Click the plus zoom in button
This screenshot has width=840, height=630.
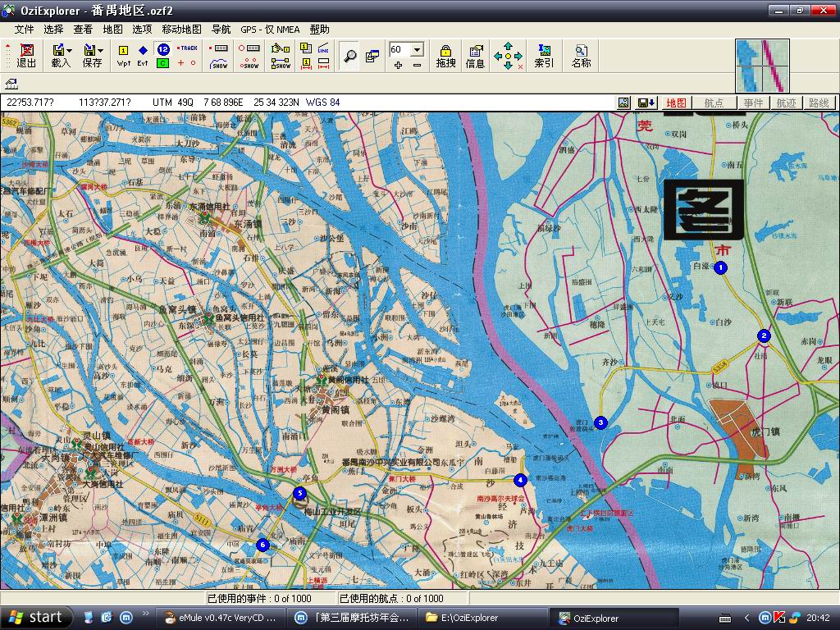(398, 66)
